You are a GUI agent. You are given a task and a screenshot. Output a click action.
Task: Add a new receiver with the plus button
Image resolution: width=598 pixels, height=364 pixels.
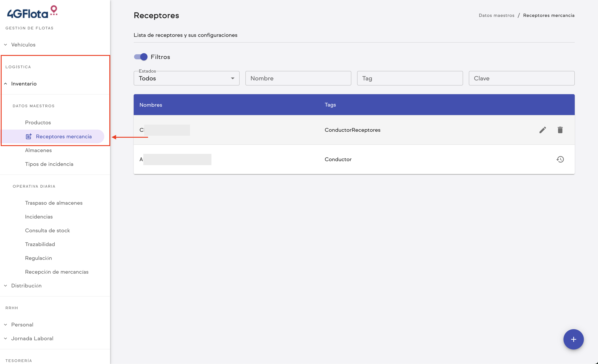[x=573, y=339]
